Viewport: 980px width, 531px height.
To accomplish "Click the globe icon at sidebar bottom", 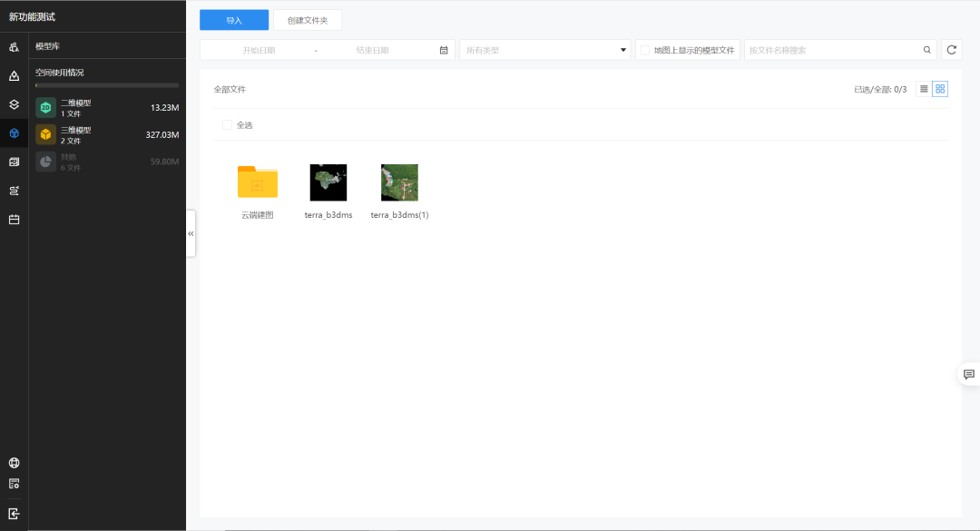I will pyautogui.click(x=14, y=463).
